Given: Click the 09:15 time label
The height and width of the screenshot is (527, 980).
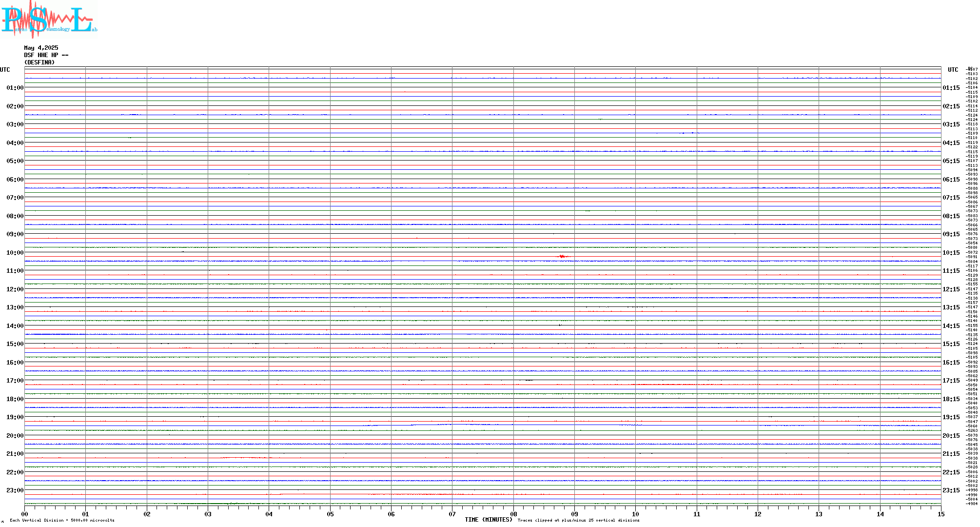Looking at the screenshot, I should click(951, 234).
